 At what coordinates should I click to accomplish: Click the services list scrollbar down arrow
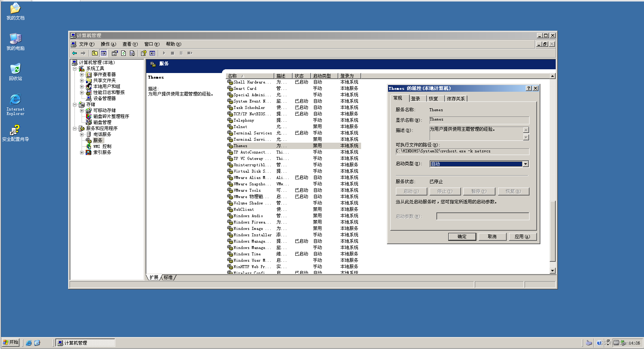tap(553, 271)
